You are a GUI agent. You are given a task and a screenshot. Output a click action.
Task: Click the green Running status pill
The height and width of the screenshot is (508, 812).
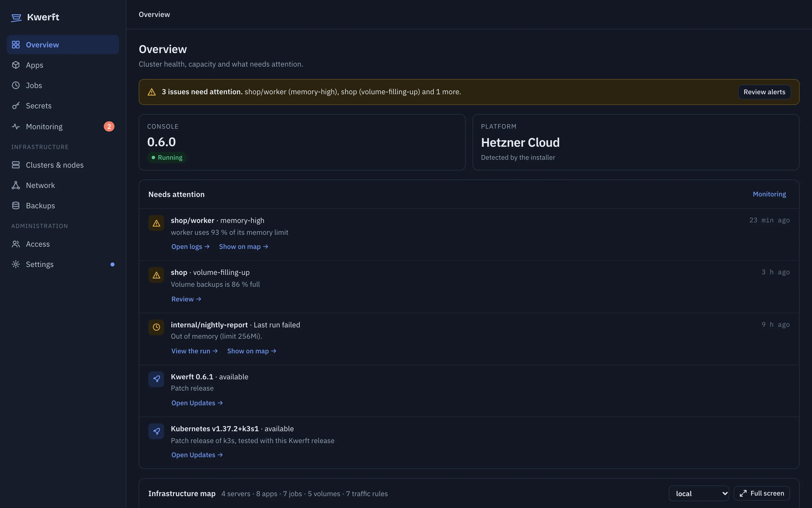[x=167, y=157]
